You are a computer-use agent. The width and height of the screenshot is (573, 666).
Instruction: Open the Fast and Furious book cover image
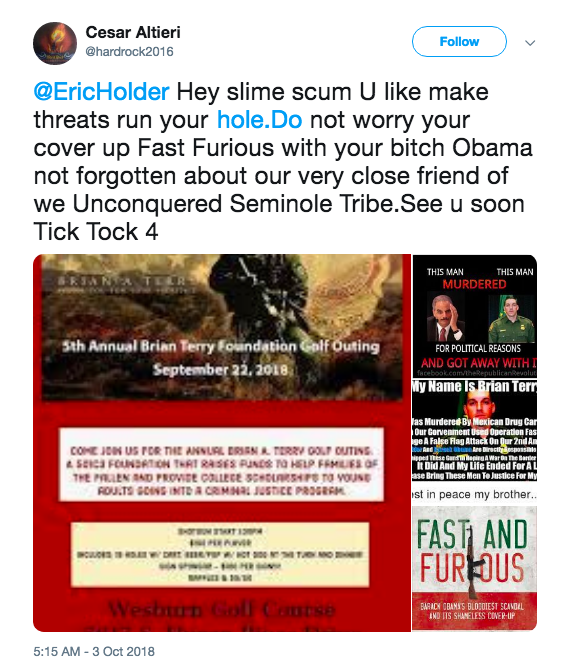[474, 569]
